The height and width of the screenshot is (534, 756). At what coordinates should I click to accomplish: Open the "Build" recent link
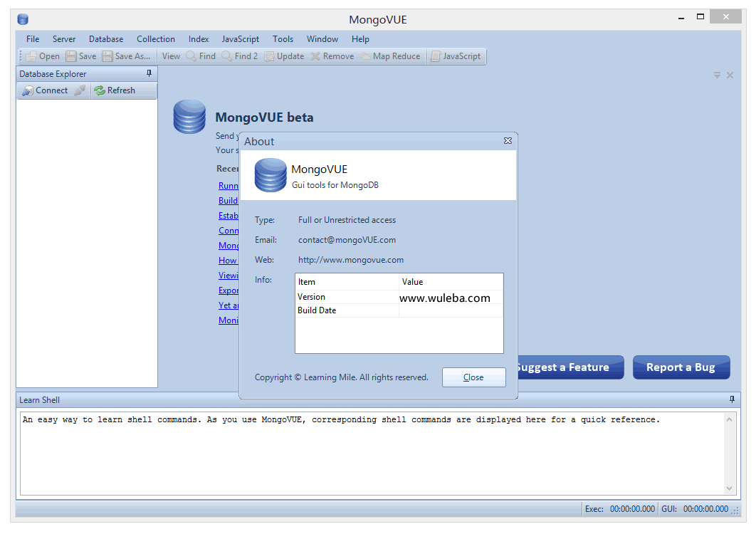(228, 201)
